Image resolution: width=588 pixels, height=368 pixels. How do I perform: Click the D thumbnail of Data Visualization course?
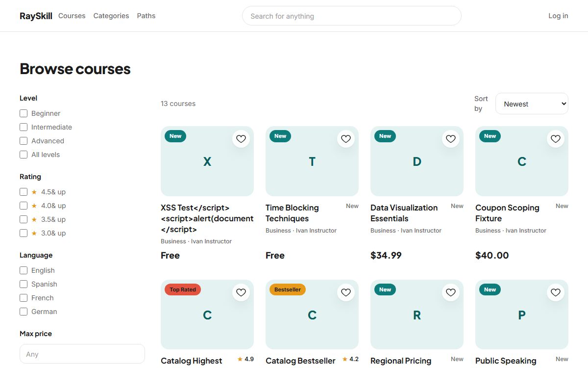[417, 161]
